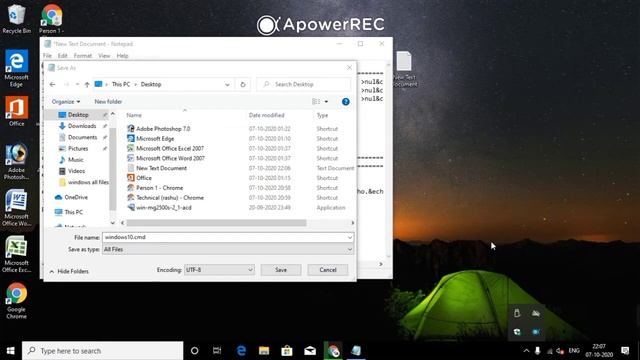Go back in Save As dialog
This screenshot has height=360, width=640.
pyautogui.click(x=53, y=84)
